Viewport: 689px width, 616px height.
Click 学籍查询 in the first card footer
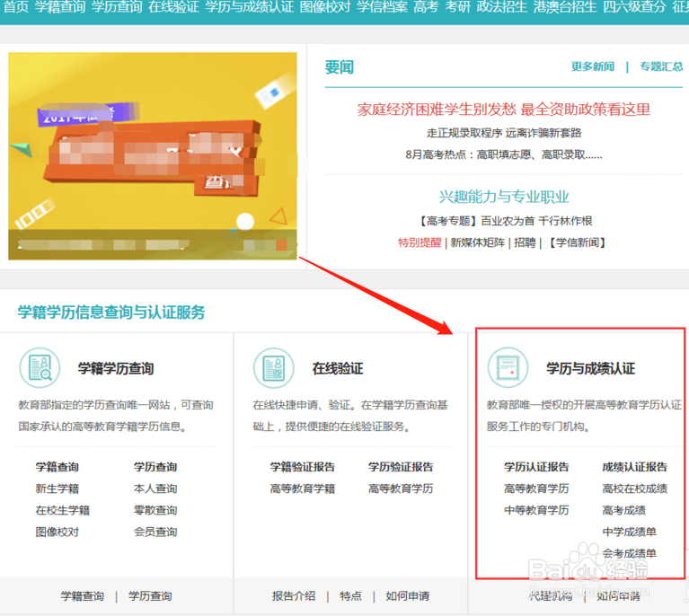[x=82, y=595]
